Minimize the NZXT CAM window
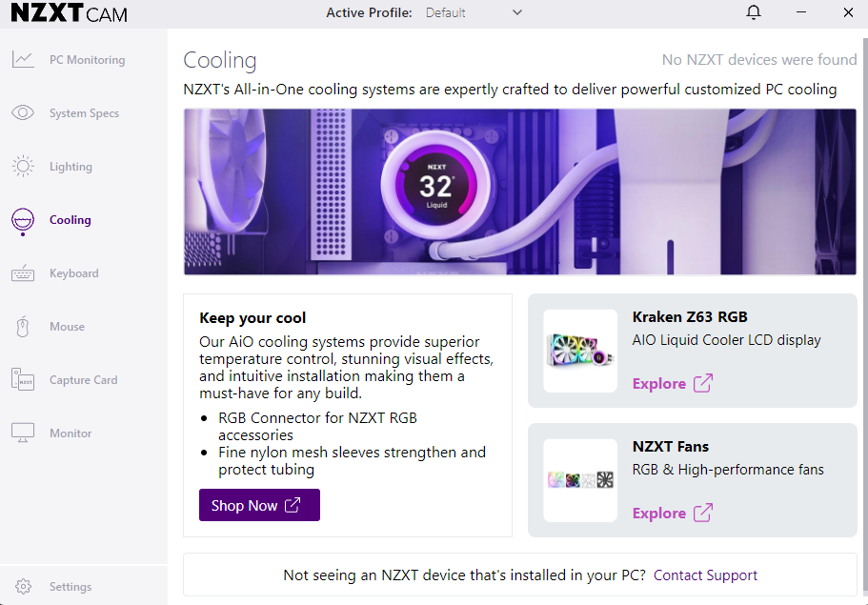This screenshot has height=605, width=868. click(x=801, y=12)
